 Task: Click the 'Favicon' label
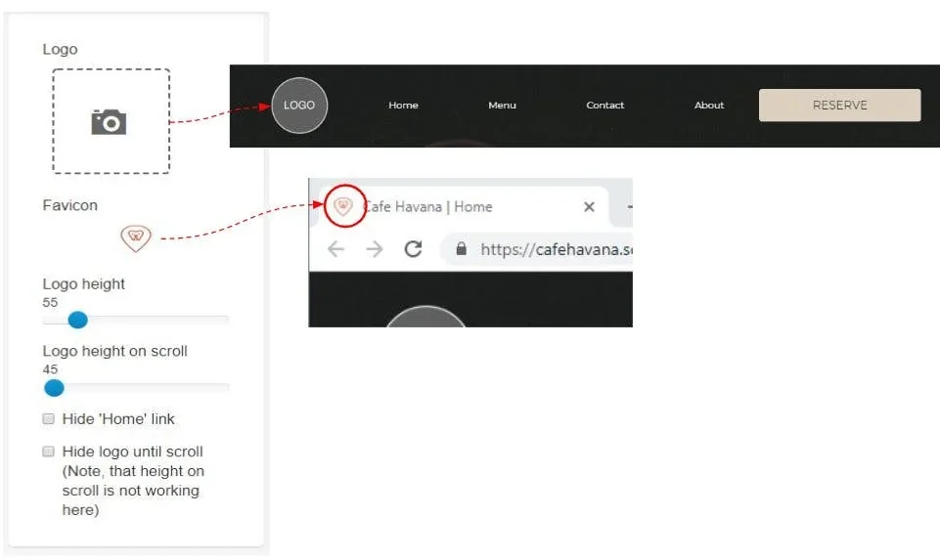(70, 205)
